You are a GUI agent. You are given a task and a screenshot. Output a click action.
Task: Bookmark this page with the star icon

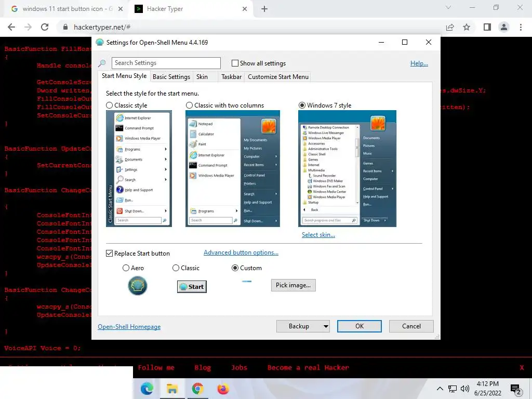467,27
